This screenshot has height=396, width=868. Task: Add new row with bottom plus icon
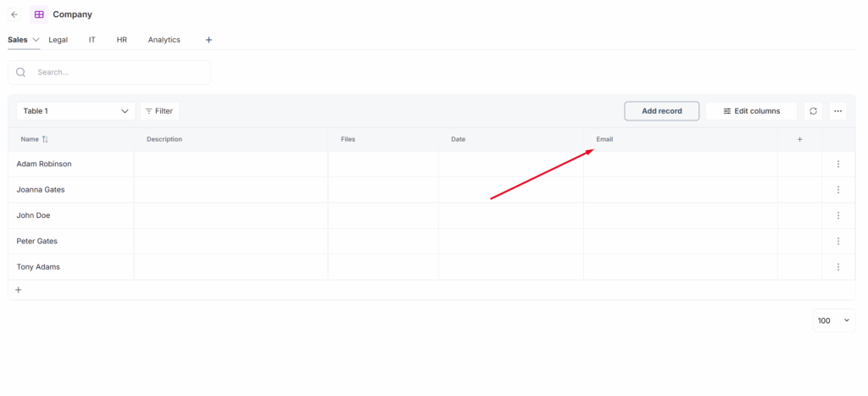(19, 290)
